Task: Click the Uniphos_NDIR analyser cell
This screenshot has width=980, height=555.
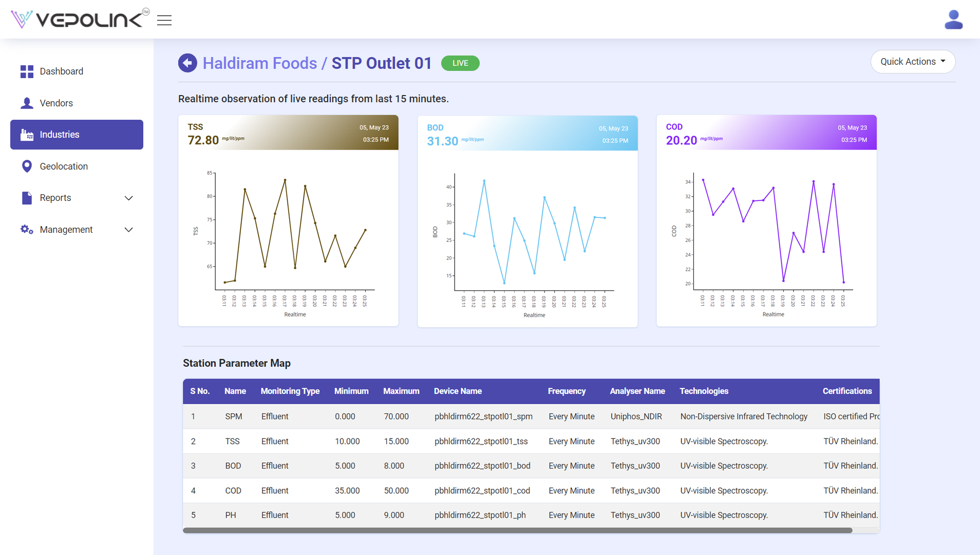Action: 636,416
